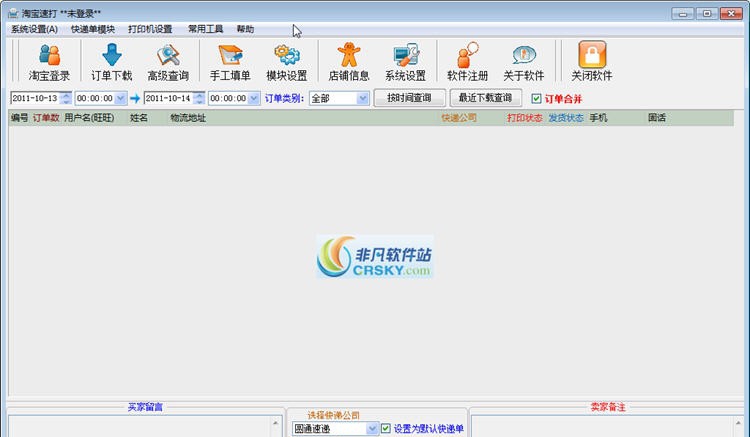The width and height of the screenshot is (750, 437).
Task: Open 系统设置 toolbar icon
Action: tap(406, 55)
